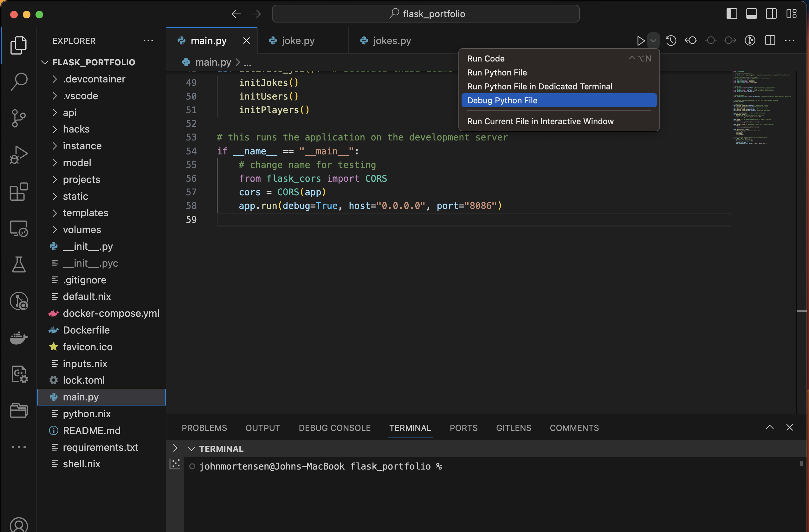Image resolution: width=809 pixels, height=532 pixels.
Task: Open the Docker view in activity bar
Action: click(x=19, y=338)
